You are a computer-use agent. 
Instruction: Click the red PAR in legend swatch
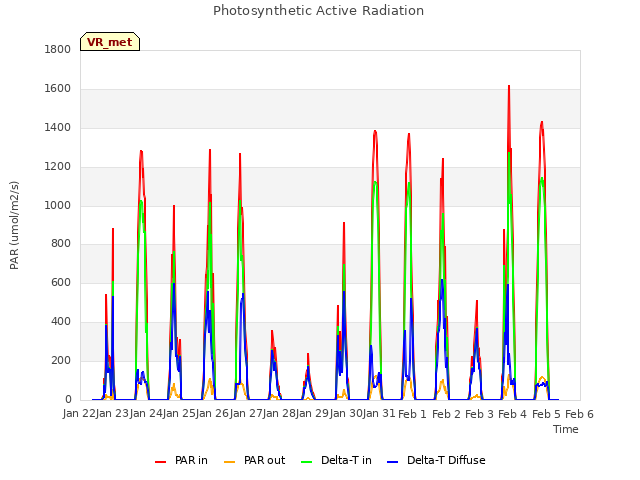(x=160, y=462)
